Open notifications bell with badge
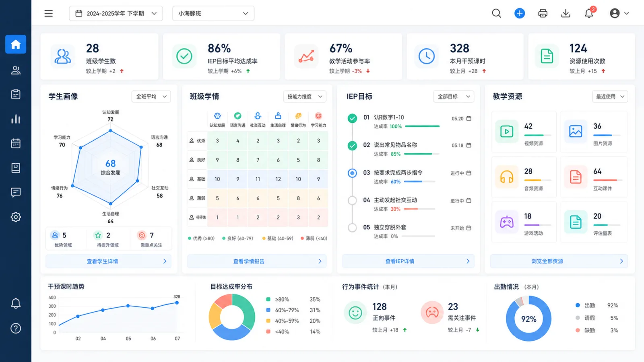Screen dimensions: 644x362 click(589, 12)
